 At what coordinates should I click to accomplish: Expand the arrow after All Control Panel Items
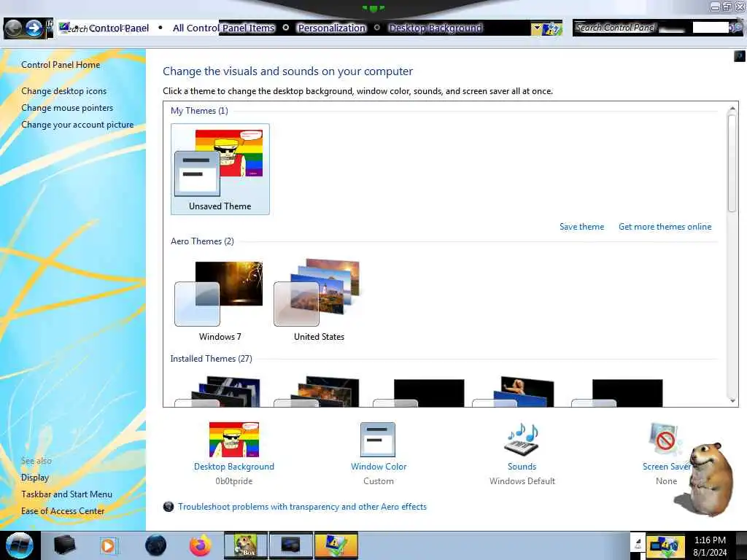tap(286, 28)
